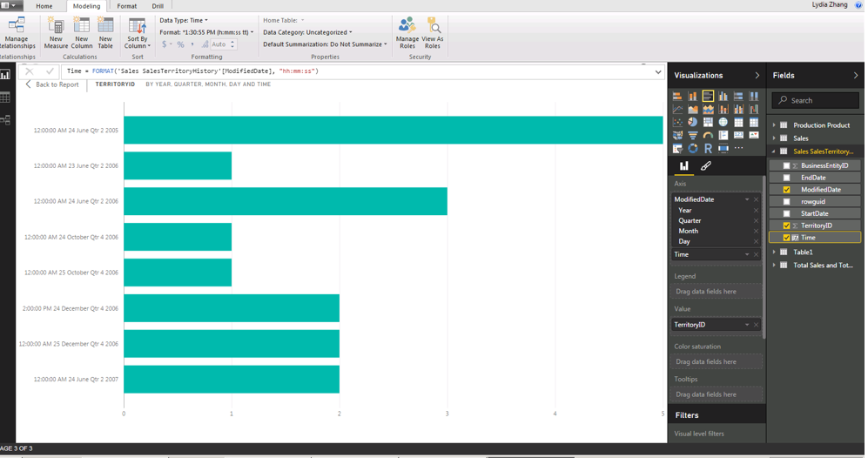
Task: Switch to Relationships view in left sidebar
Action: click(5, 120)
